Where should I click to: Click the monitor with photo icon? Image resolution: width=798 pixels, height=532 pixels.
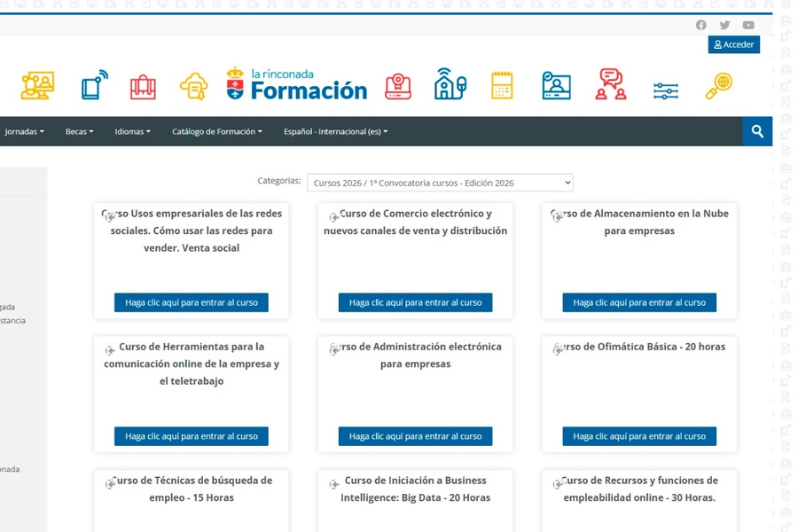(556, 86)
